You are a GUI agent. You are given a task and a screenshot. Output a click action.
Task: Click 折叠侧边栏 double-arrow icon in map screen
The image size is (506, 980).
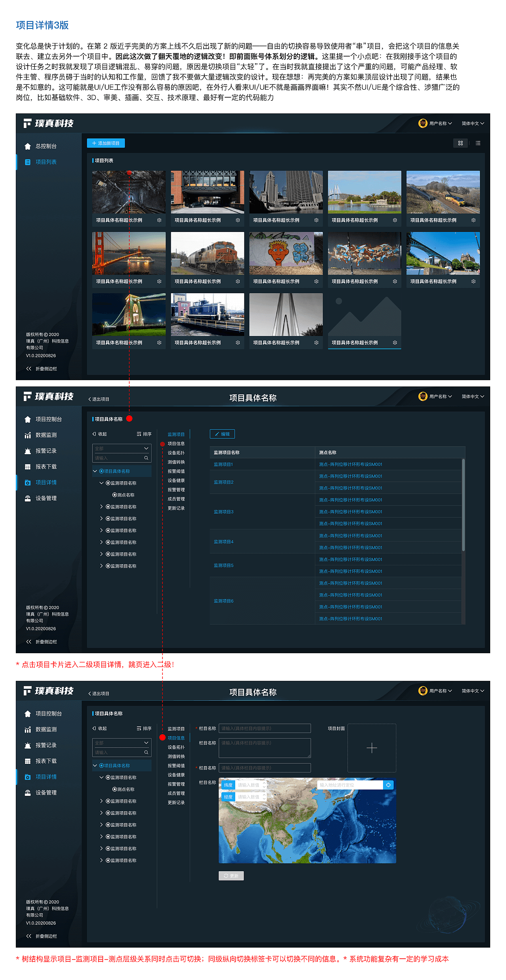coord(28,936)
